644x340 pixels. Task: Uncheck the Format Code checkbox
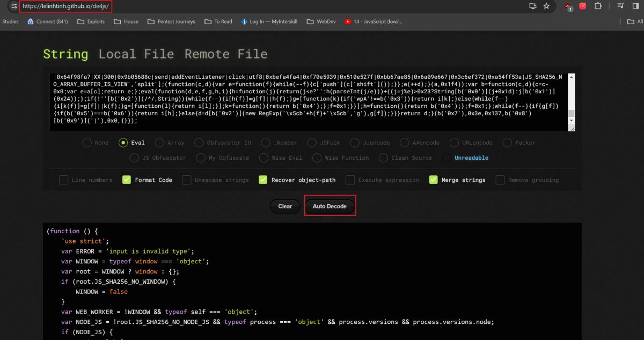click(127, 180)
